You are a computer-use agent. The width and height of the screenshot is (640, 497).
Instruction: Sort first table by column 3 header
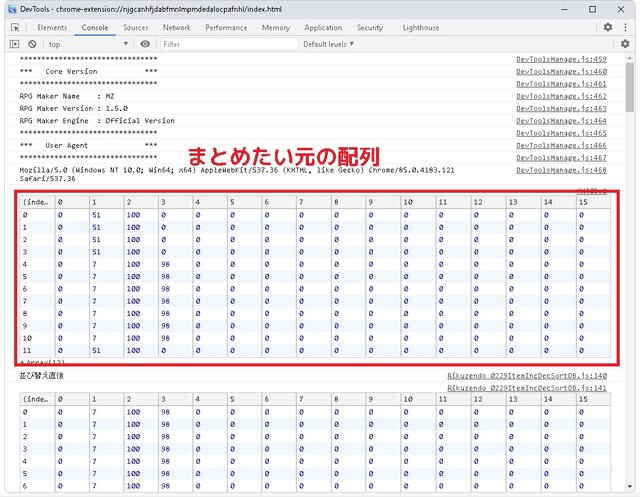point(175,202)
